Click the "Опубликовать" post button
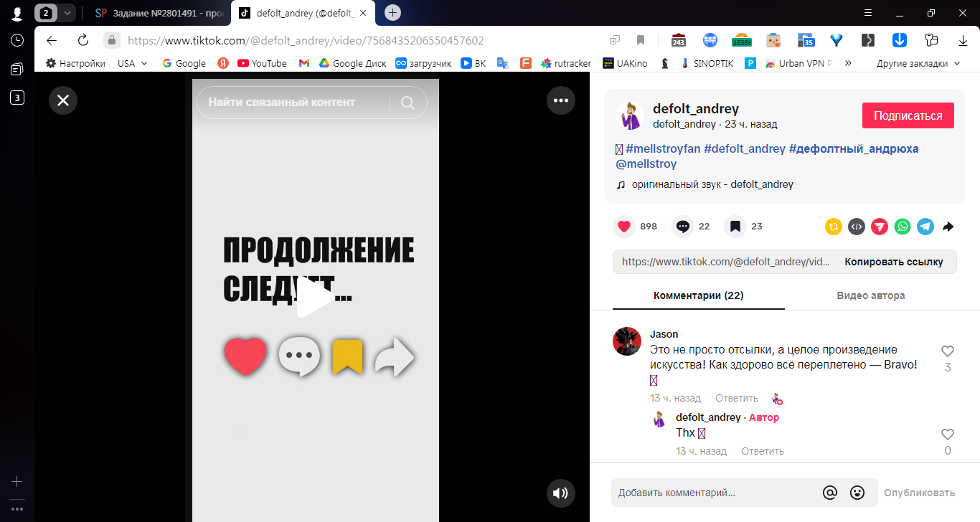980x522 pixels. pos(920,493)
